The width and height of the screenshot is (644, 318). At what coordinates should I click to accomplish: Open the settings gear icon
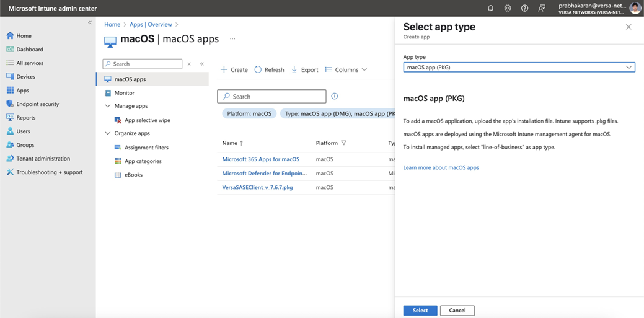click(x=508, y=8)
